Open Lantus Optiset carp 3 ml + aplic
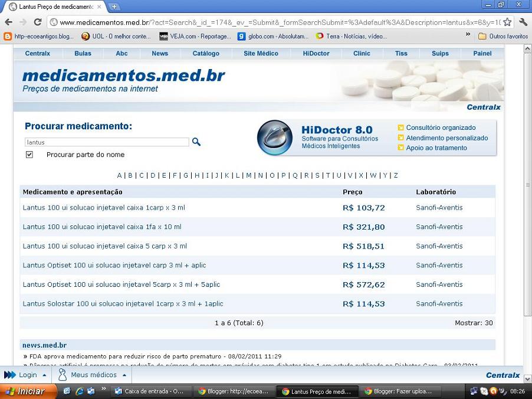The height and width of the screenshot is (399, 532). click(x=114, y=265)
